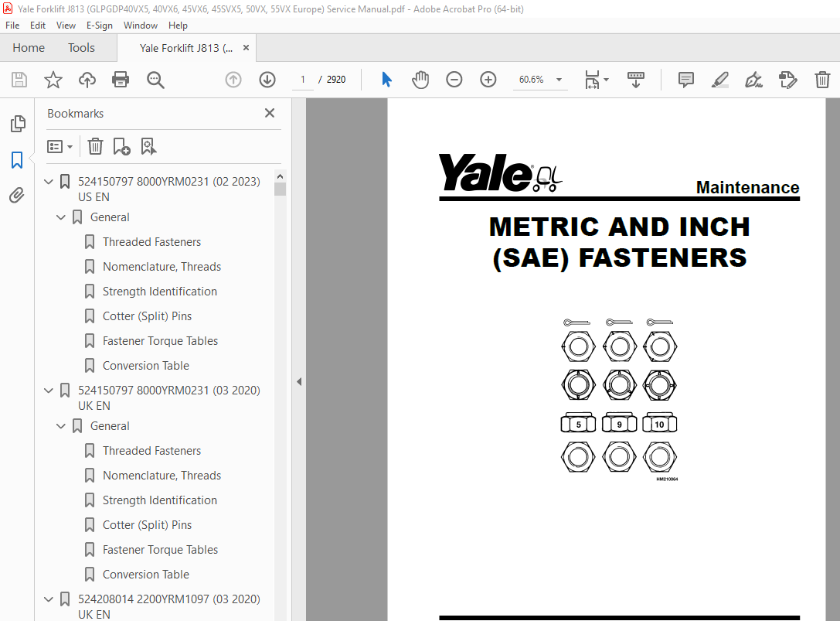Open first Conversion Table bookmark
The height and width of the screenshot is (621, 840).
pyautogui.click(x=146, y=365)
